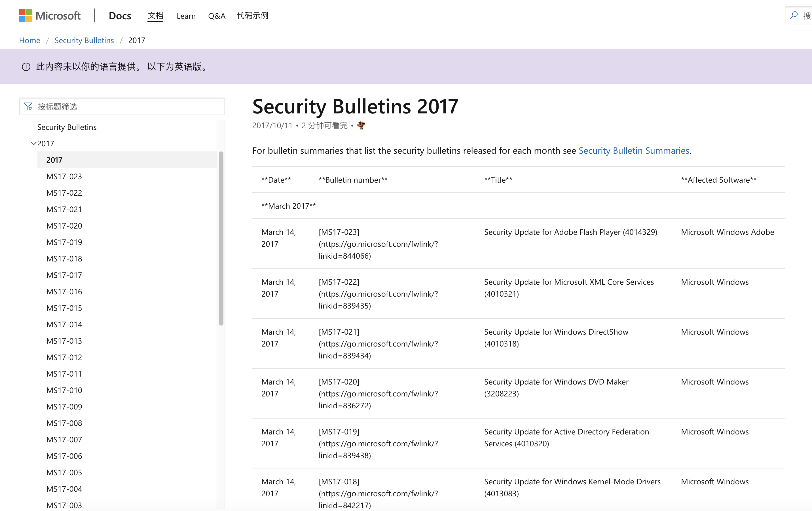Viewport: 812px width, 511px height.
Task: Click the Microsoft logo
Action: click(50, 16)
